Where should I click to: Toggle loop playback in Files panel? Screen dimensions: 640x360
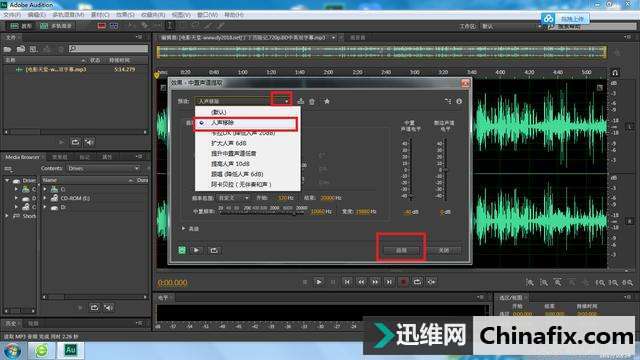(x=76, y=142)
